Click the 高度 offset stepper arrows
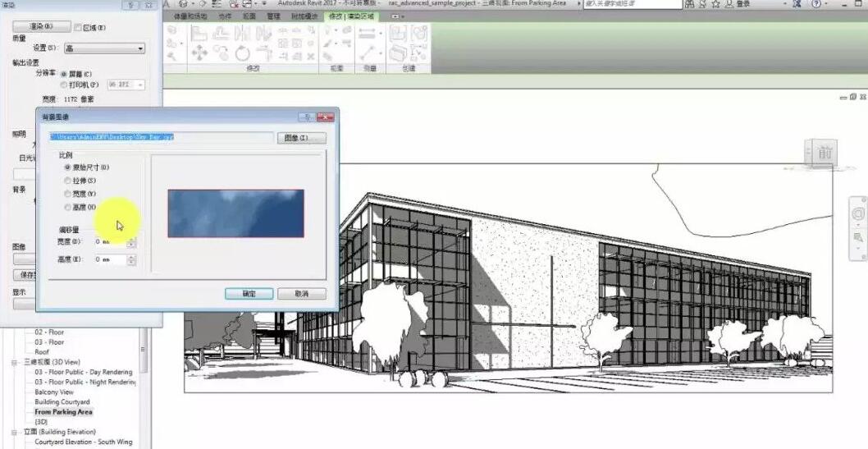 pyautogui.click(x=131, y=259)
